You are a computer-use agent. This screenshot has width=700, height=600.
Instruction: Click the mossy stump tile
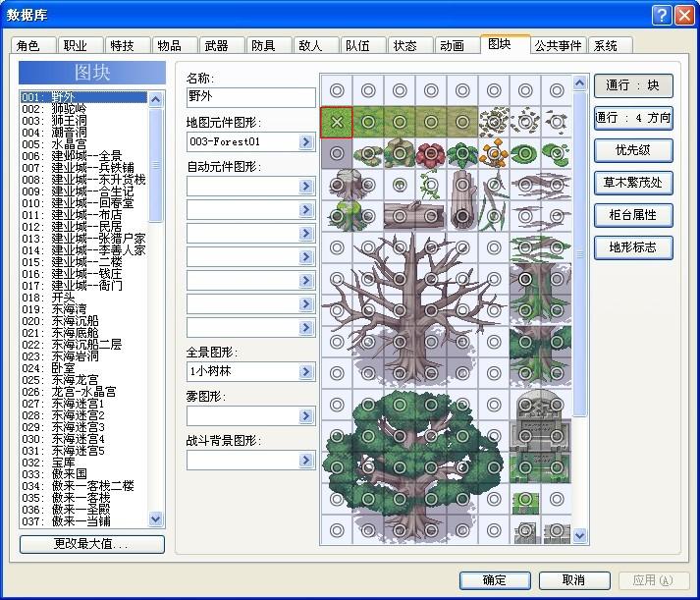[337, 216]
